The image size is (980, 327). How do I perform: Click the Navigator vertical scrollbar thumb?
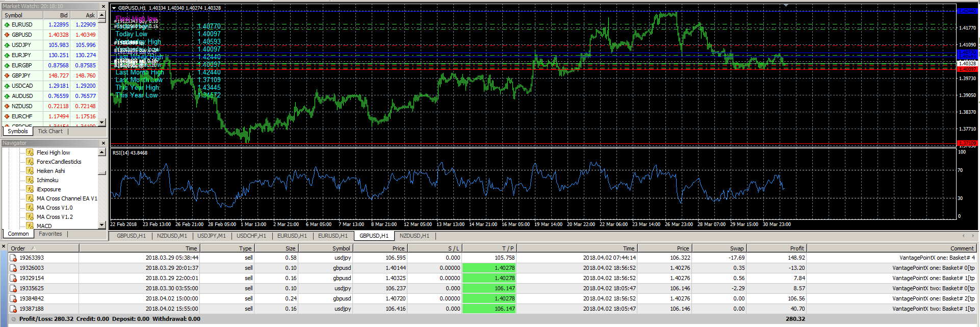point(102,173)
